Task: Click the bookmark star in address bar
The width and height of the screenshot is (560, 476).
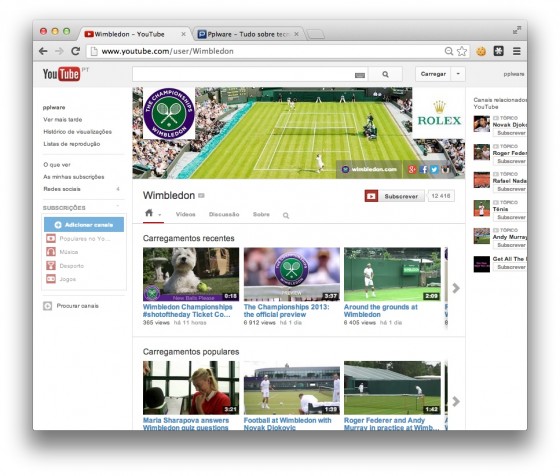Action: pos(462,51)
